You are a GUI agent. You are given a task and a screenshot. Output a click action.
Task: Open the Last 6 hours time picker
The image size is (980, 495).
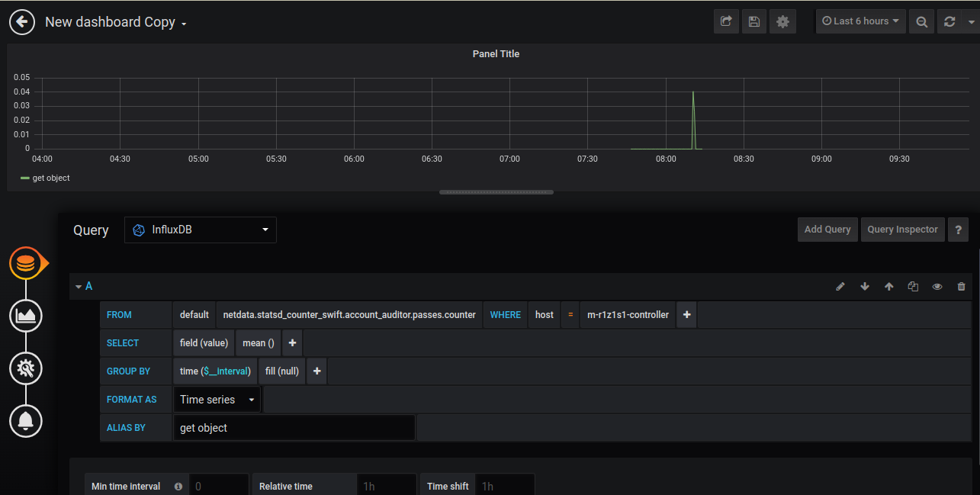[860, 21]
